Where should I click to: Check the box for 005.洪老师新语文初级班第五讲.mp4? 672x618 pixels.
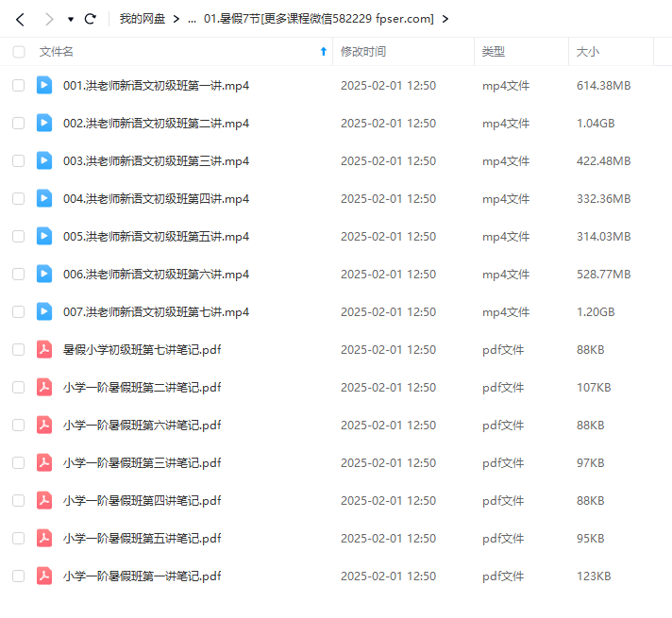19,236
